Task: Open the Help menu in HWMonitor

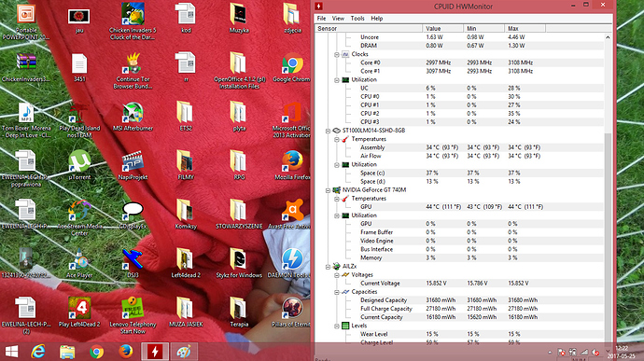Action: (377, 19)
